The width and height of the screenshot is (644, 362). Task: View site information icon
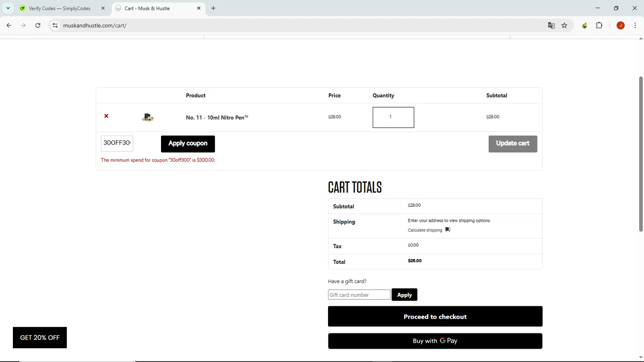(x=55, y=25)
